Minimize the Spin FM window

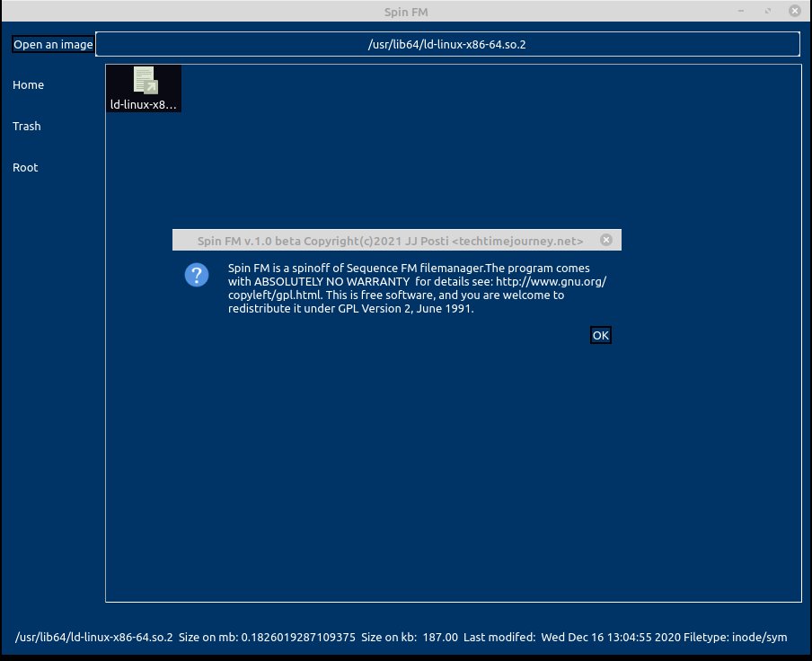(x=741, y=11)
